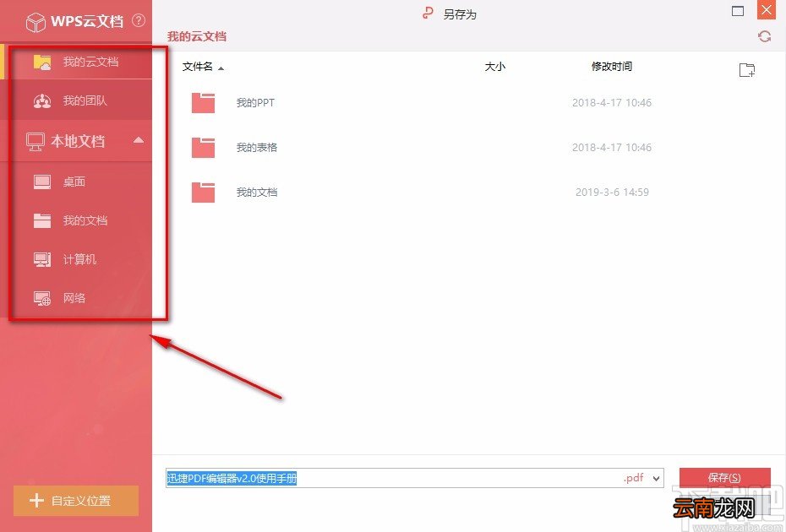
Task: Open help question mark icon
Action: [139, 20]
